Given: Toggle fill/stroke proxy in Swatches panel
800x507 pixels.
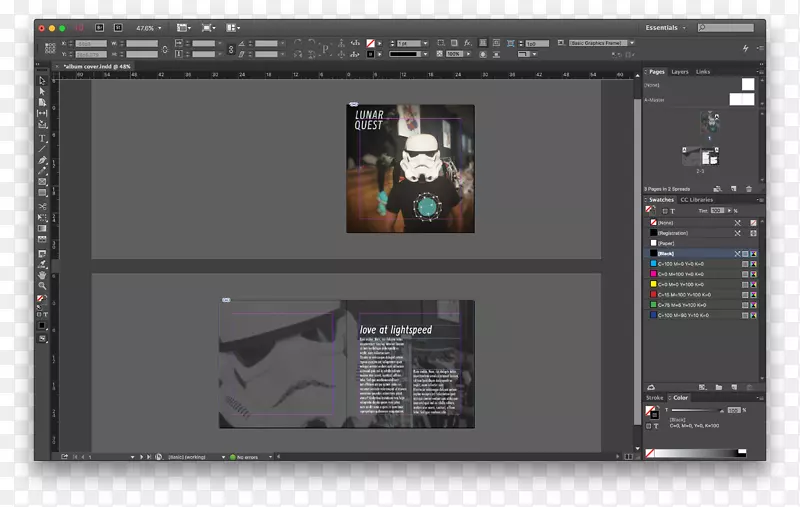Looking at the screenshot, I should click(649, 210).
